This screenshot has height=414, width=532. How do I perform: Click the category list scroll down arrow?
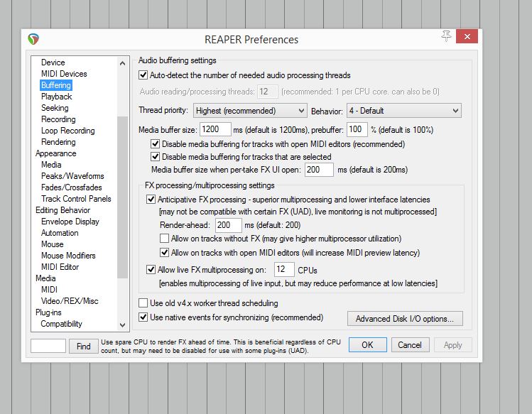pyautogui.click(x=122, y=325)
